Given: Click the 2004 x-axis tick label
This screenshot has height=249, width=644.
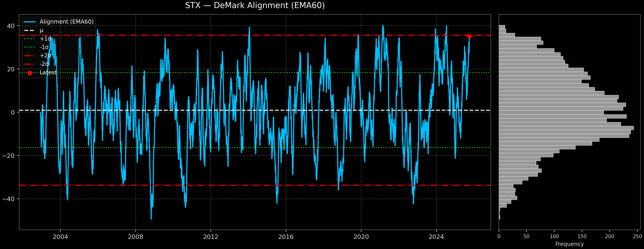Looking at the screenshot, I should [60, 237].
